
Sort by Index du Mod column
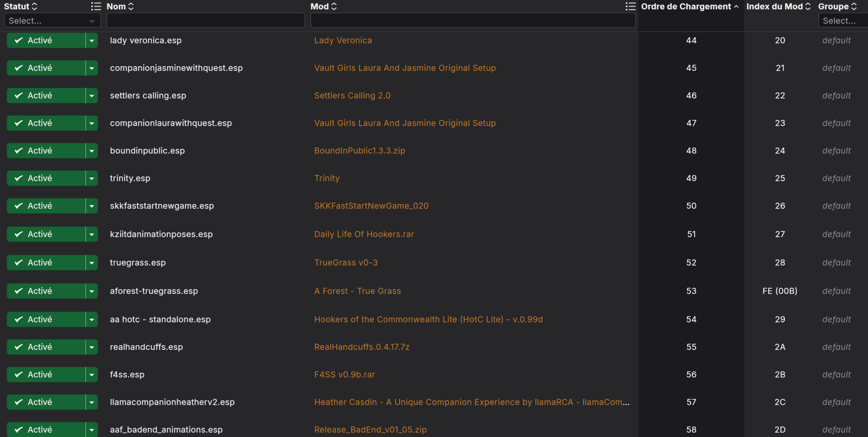tap(778, 6)
